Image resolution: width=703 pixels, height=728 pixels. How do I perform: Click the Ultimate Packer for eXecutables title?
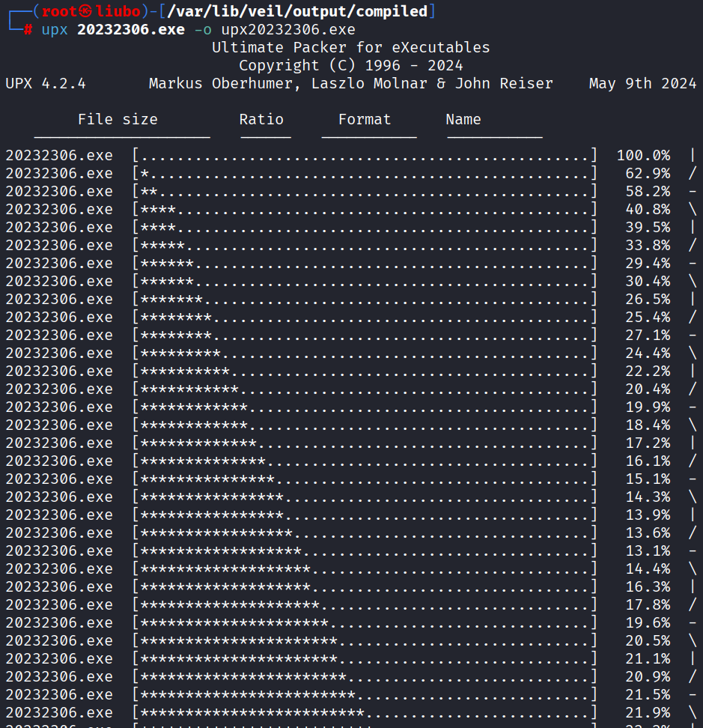click(351, 47)
